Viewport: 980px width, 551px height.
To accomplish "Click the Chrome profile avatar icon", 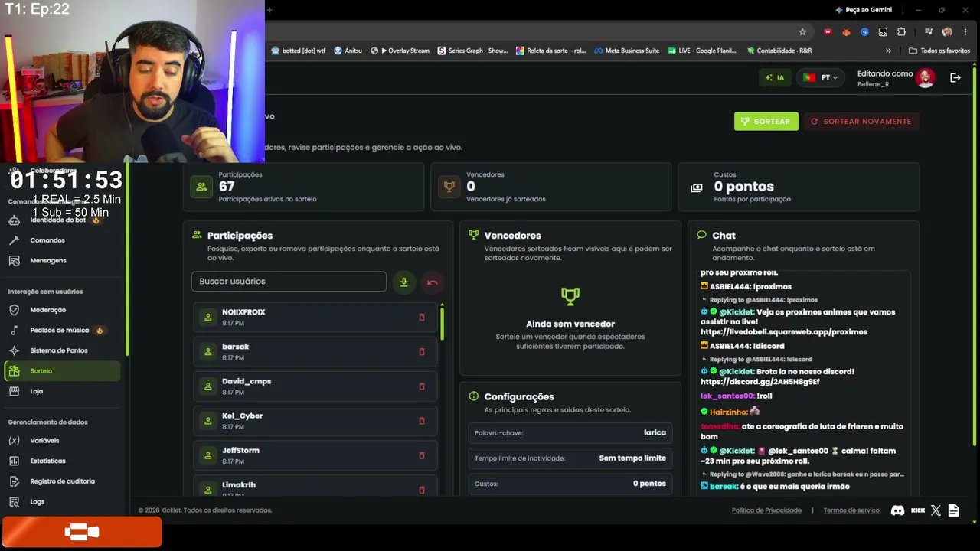I will pos(947,32).
